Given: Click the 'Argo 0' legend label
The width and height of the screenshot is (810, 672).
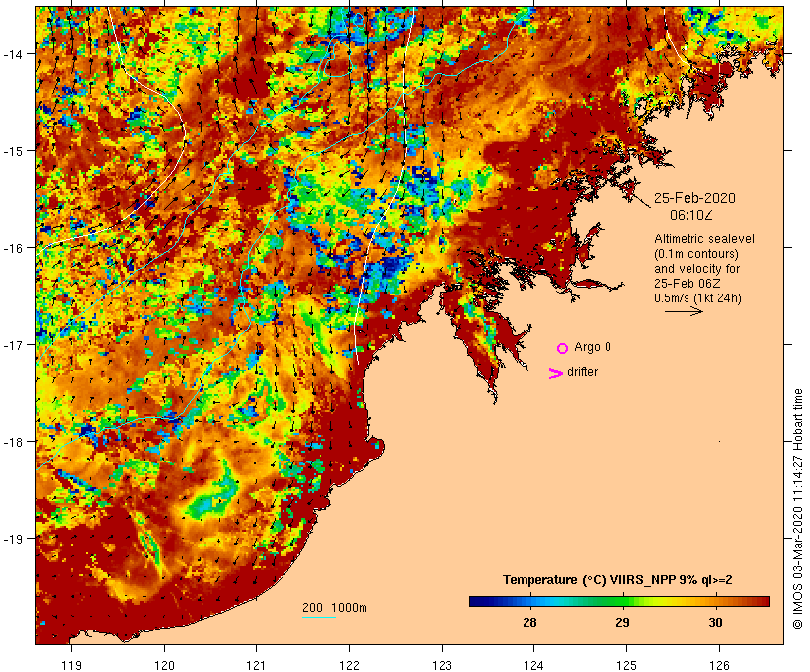Looking at the screenshot, I should [x=593, y=347].
